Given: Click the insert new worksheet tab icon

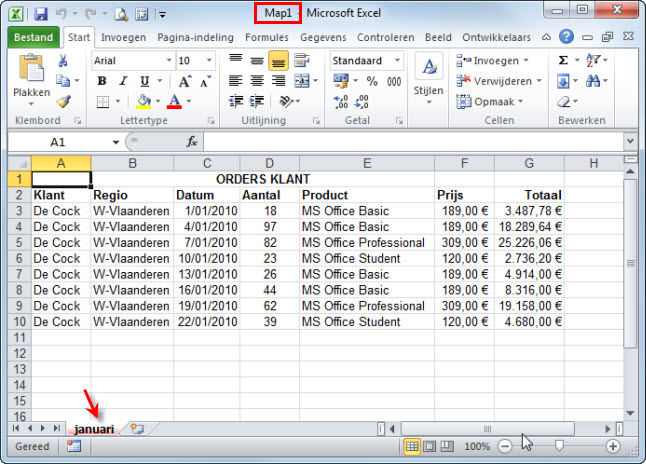Looking at the screenshot, I should click(x=137, y=429).
